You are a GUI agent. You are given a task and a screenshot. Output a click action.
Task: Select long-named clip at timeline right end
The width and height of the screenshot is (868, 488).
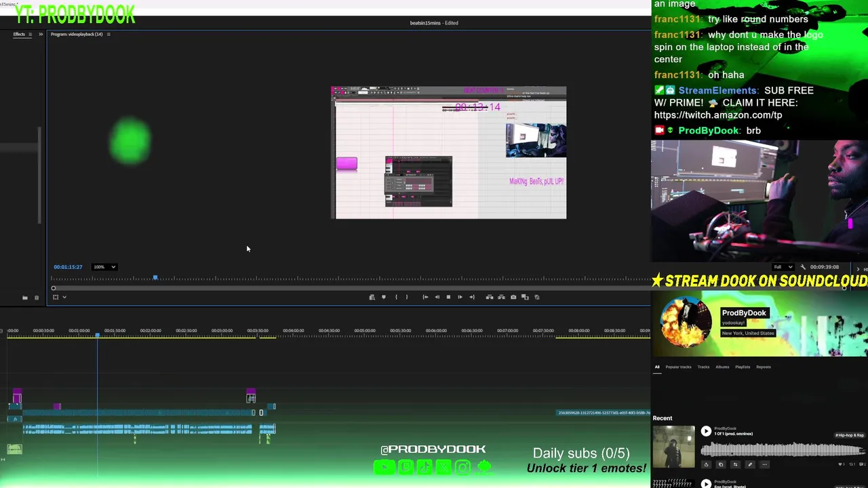pyautogui.click(x=604, y=412)
